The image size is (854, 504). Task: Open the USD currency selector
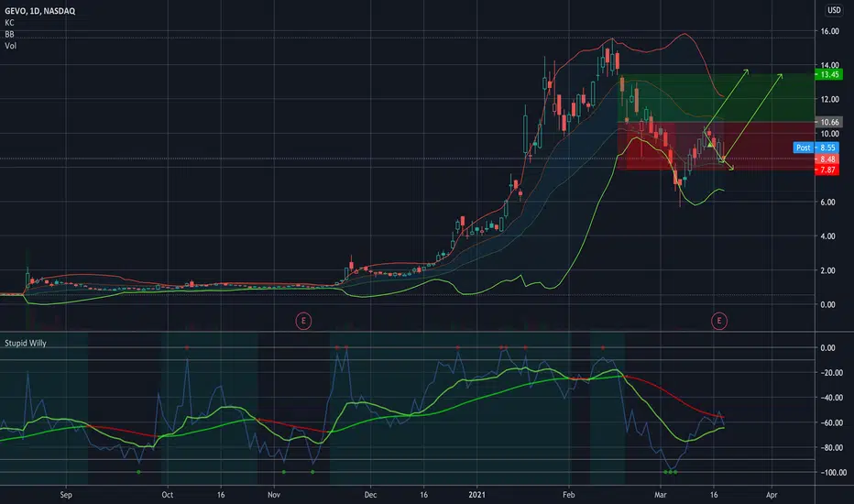[x=834, y=10]
